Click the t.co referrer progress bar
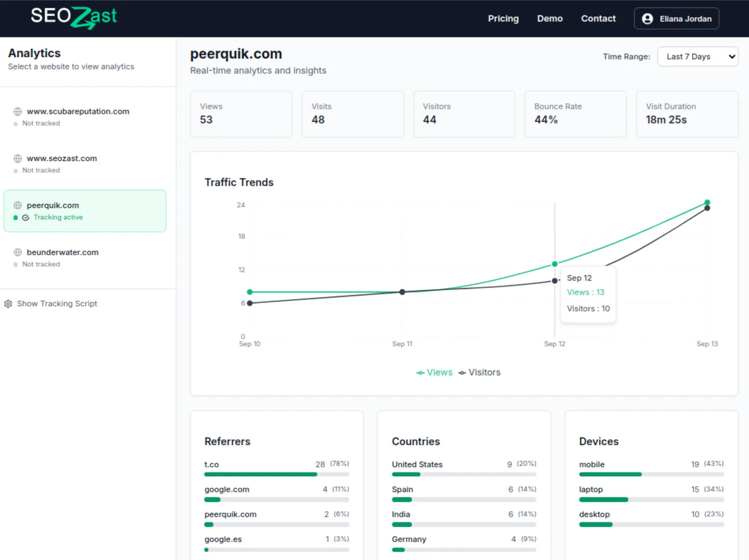 [276, 474]
